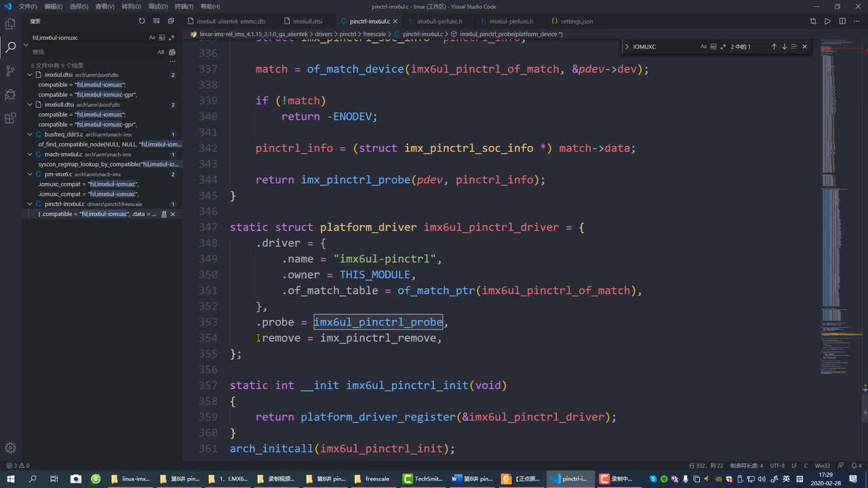Open the 编辑(E) menu

click(x=53, y=6)
